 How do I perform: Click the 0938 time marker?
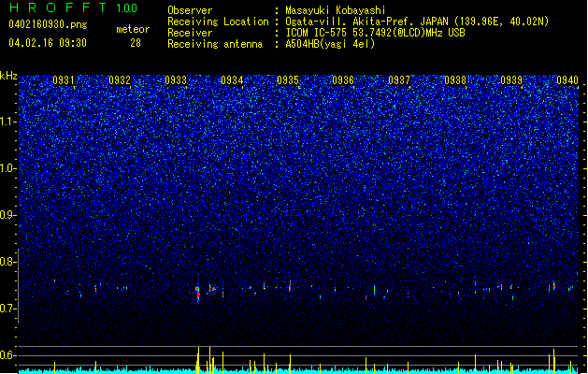(455, 80)
